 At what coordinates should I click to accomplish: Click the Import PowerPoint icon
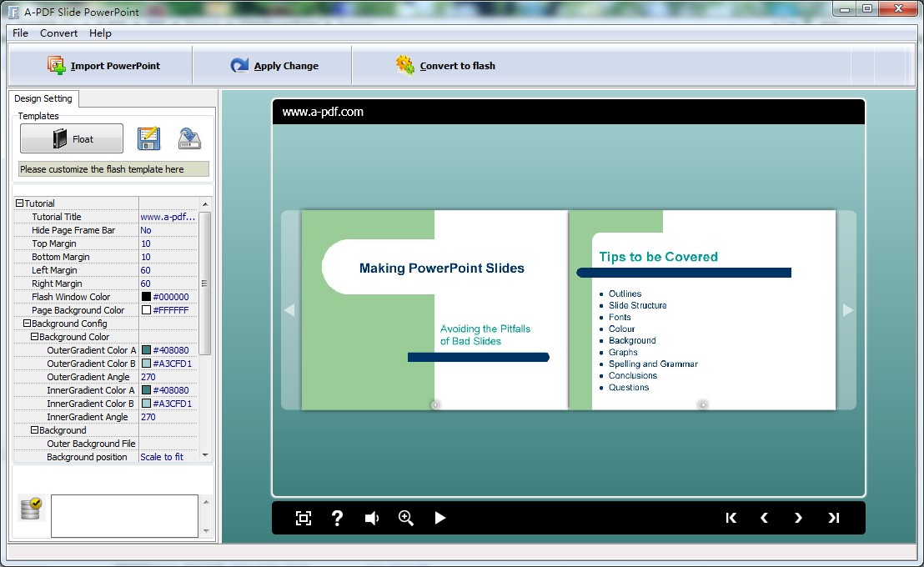[57, 65]
